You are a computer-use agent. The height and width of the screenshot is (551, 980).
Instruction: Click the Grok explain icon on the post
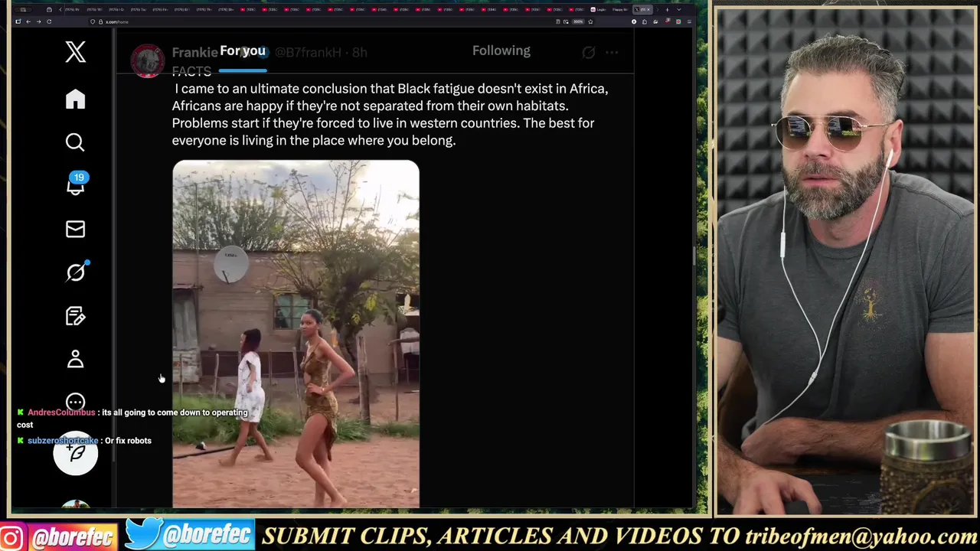coord(588,52)
